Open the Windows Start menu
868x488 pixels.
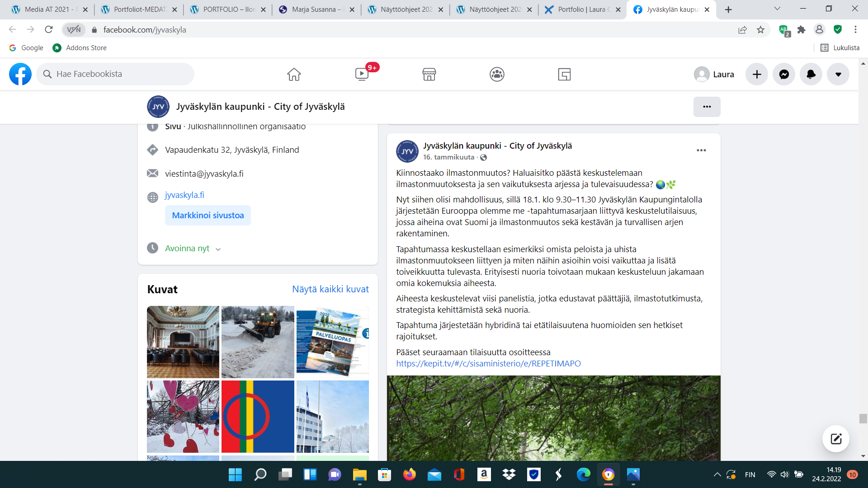click(235, 474)
